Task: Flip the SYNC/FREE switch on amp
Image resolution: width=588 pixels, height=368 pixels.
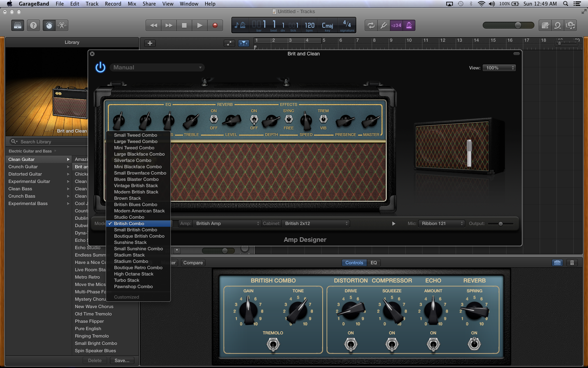Action: [289, 119]
